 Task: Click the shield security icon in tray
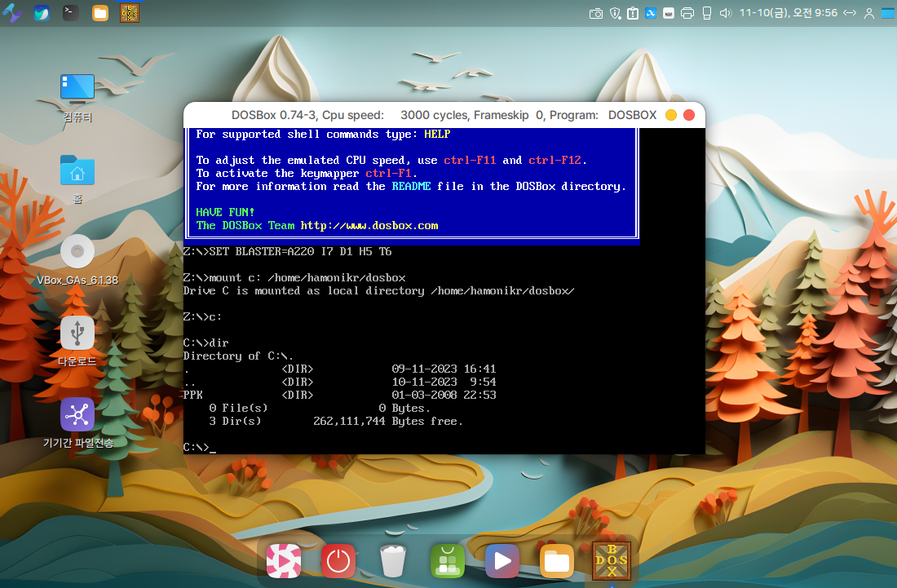[x=615, y=13]
